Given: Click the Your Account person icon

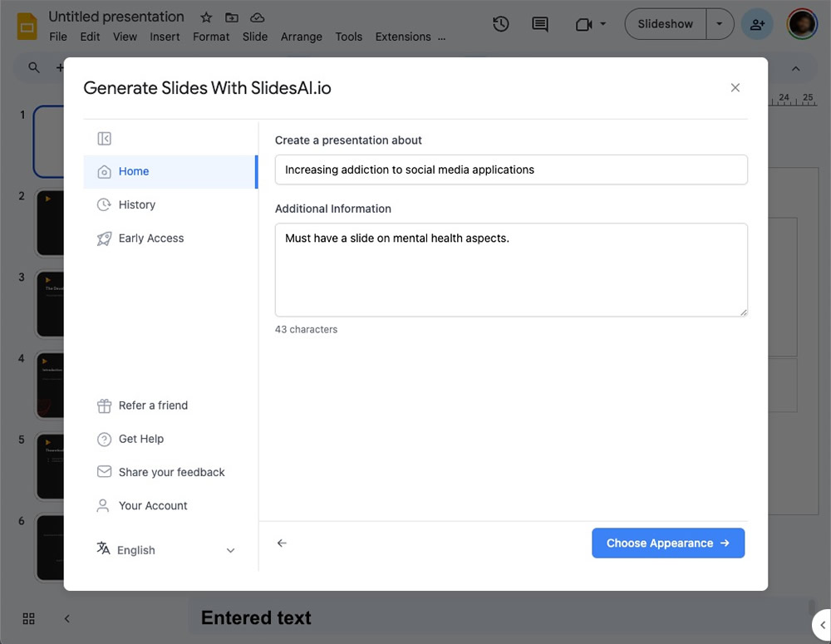Looking at the screenshot, I should pyautogui.click(x=103, y=506).
